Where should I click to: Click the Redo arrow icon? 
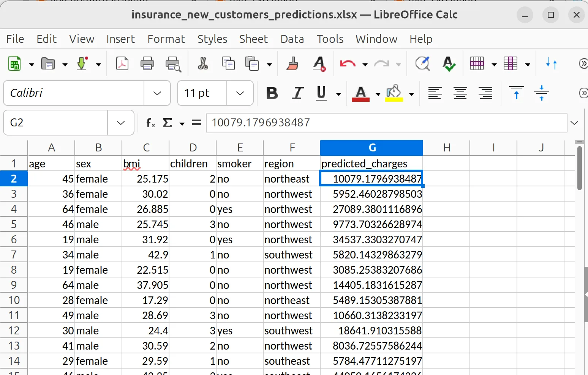[x=381, y=64]
